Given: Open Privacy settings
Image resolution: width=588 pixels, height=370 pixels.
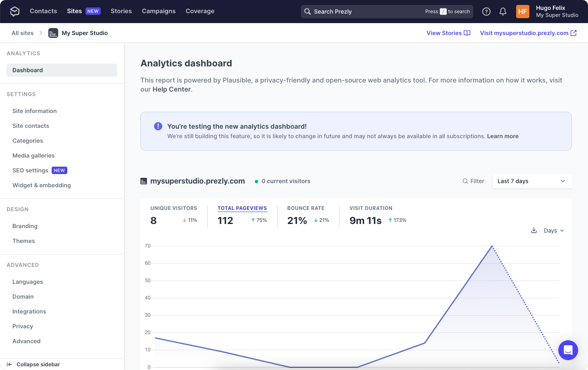Looking at the screenshot, I should [23, 326].
